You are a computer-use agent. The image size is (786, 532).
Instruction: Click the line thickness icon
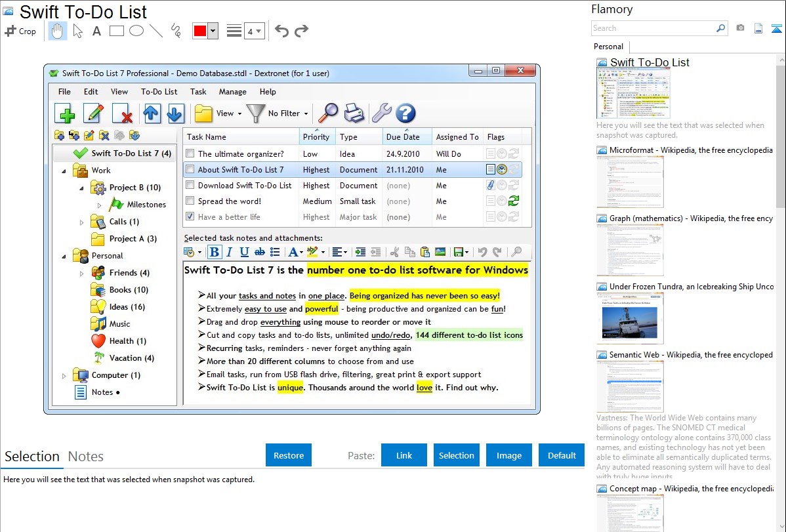pos(234,31)
